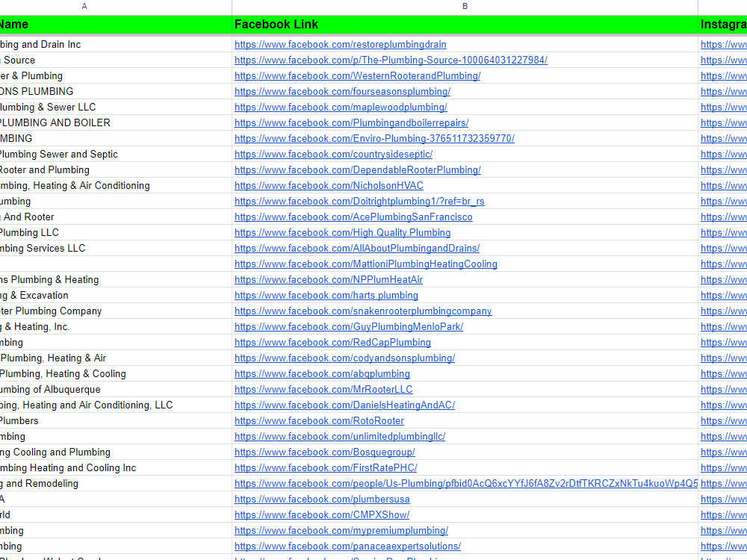
Task: Select cell 'mbing, Heating & Air Conditioning'
Action: click(x=116, y=186)
